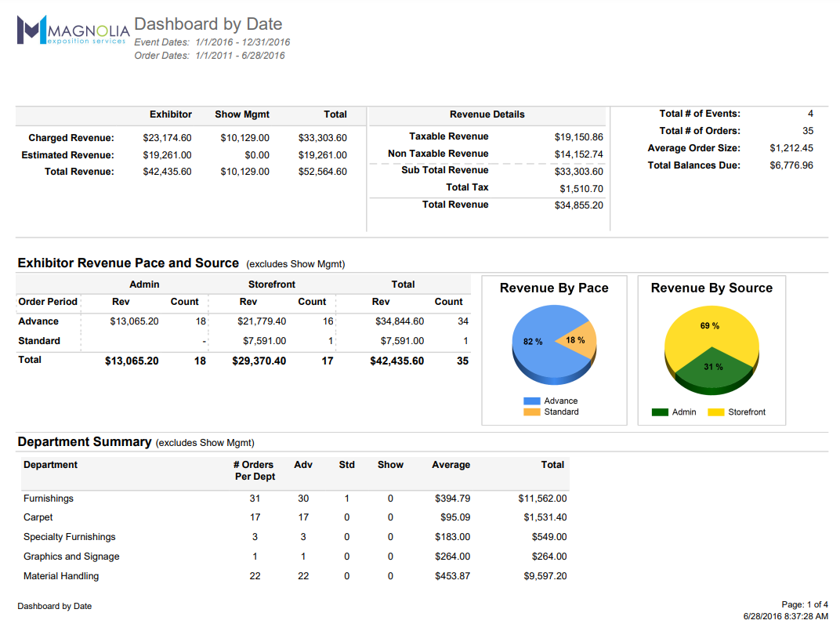The height and width of the screenshot is (631, 840).
Task: Click the Dashboard by Date title
Action: (x=208, y=24)
